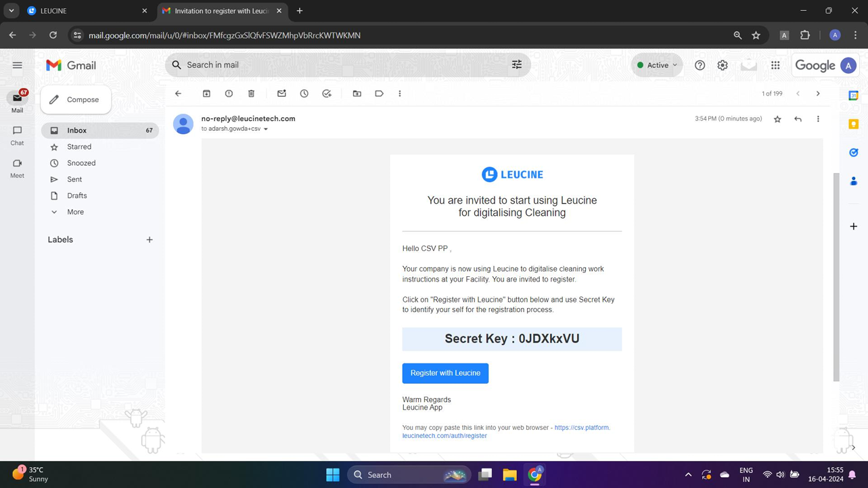The width and height of the screenshot is (868, 488).
Task: Delete this email with trash icon
Action: [x=251, y=93]
